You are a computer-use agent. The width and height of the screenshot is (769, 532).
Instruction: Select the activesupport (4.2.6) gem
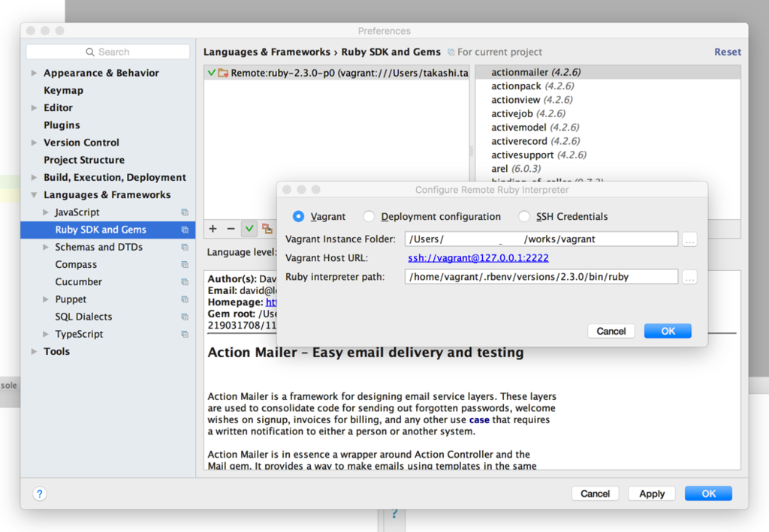[608, 155]
